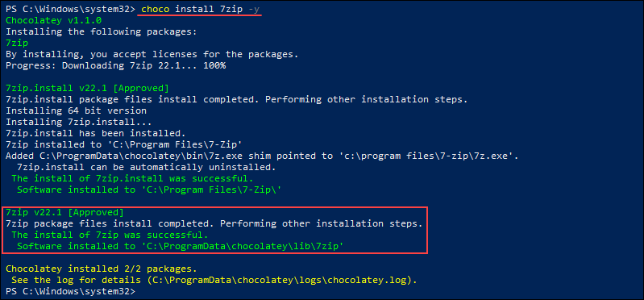Click the 'Chocolatey v1.1.0' version line
Image resolution: width=644 pixels, height=300 pixels.
tap(54, 20)
